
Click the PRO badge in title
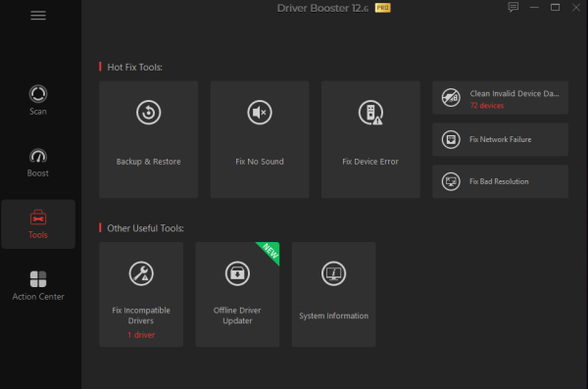click(383, 8)
